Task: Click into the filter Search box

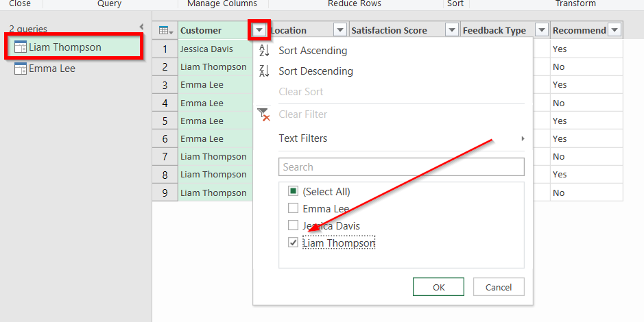Action: [x=401, y=167]
